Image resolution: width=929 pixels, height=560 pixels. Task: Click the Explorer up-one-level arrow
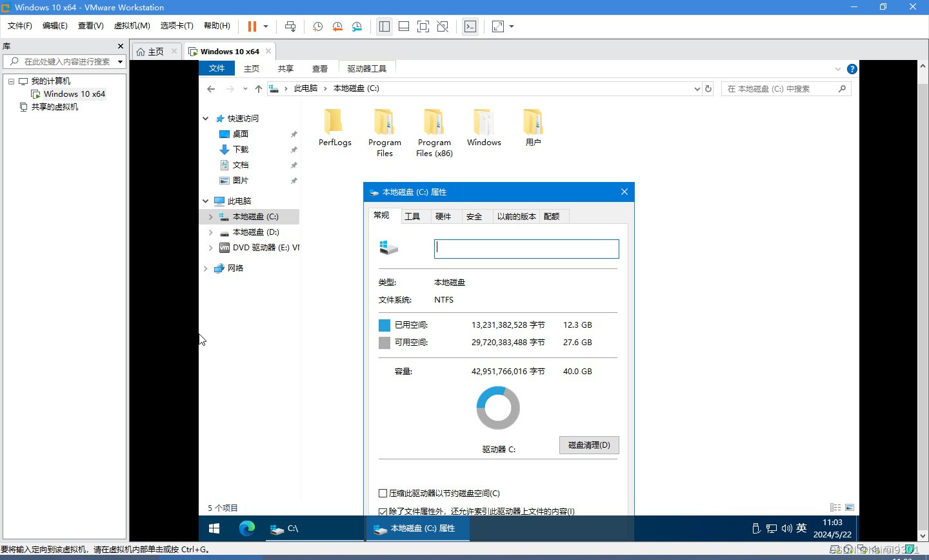259,89
